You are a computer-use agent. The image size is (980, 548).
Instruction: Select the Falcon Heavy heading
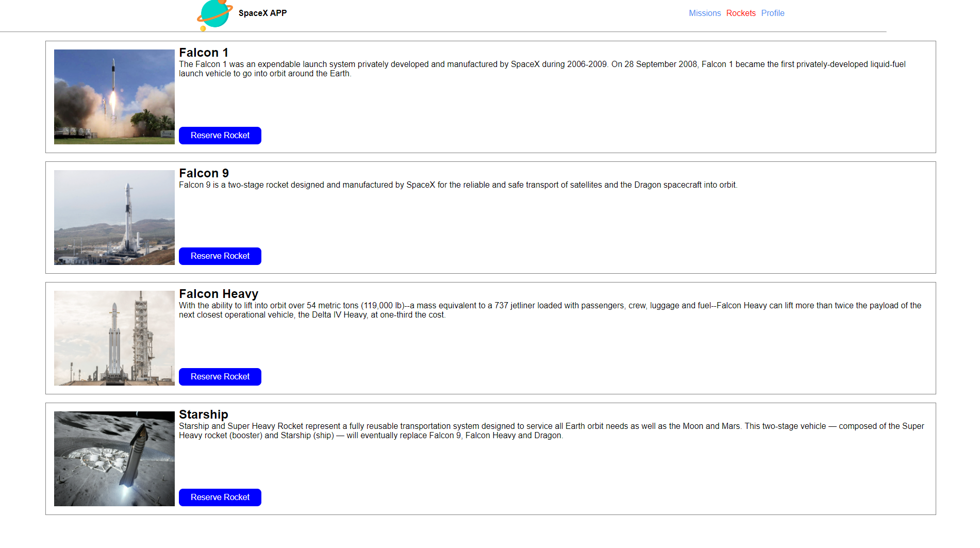point(219,294)
